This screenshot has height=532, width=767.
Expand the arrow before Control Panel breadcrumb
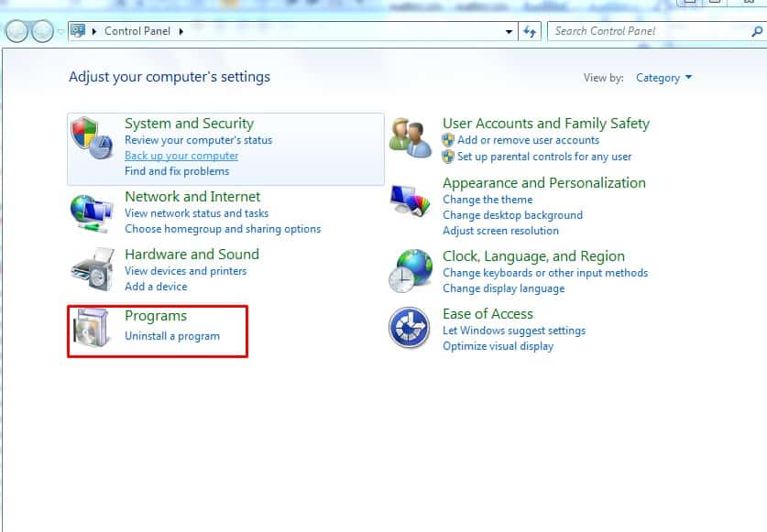(x=93, y=31)
